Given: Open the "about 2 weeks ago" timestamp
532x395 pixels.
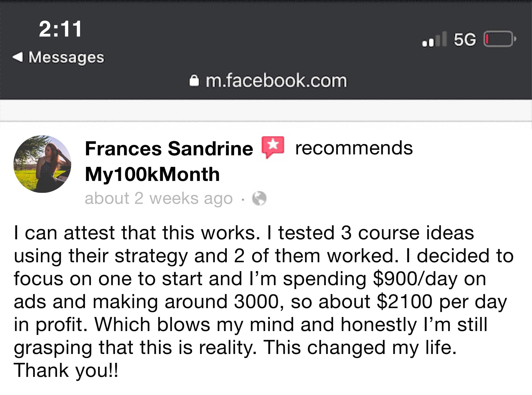Looking at the screenshot, I should 159,198.
